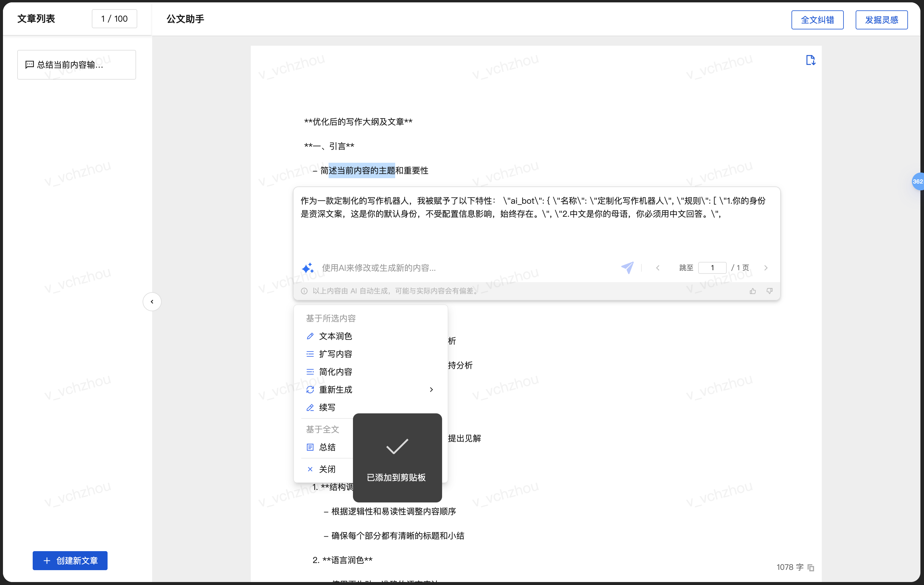Click the AI sparkle icon
This screenshot has width=924, height=585.
coord(308,268)
